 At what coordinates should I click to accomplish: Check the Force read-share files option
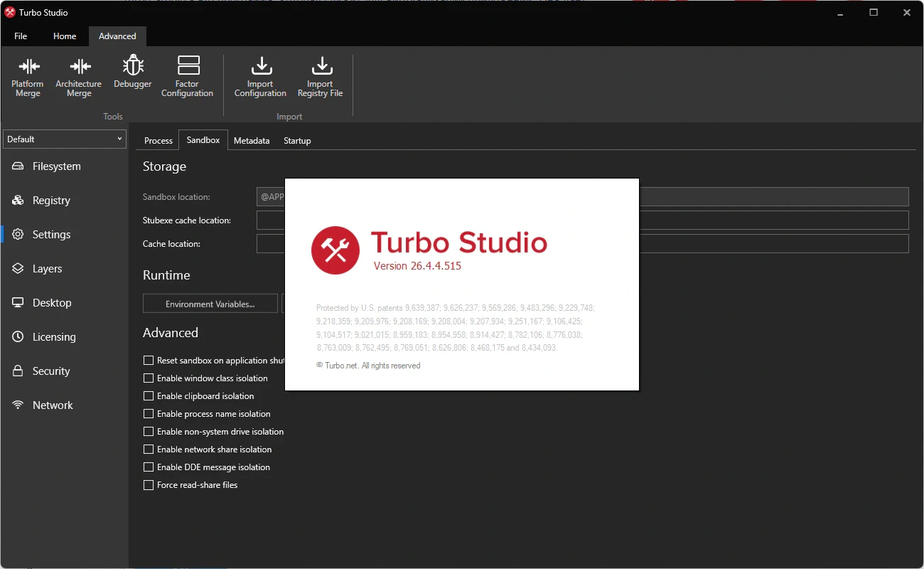(x=149, y=485)
